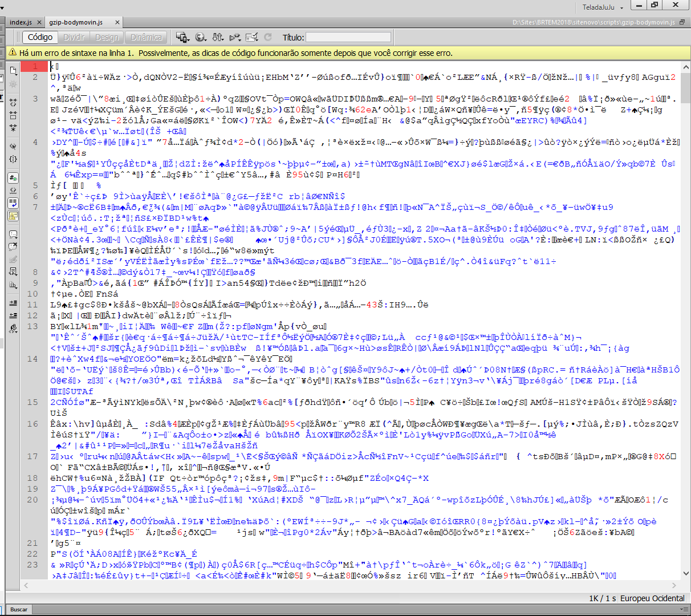Click the Outdent Code icon

[13, 315]
